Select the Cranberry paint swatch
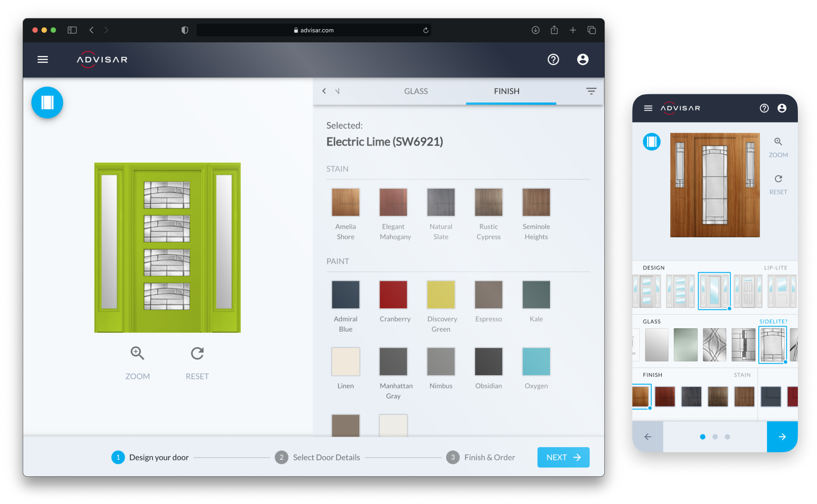 393,295
